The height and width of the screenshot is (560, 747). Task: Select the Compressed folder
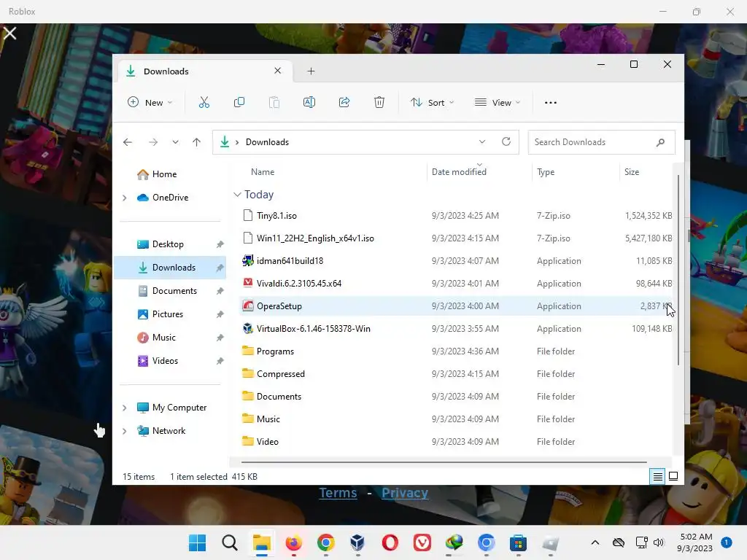[456, 374]
